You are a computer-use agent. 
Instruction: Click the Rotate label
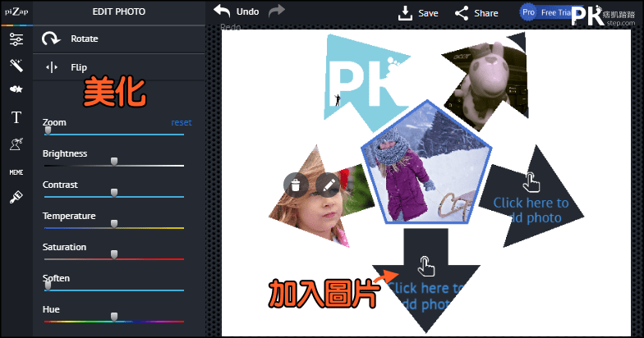pos(84,39)
